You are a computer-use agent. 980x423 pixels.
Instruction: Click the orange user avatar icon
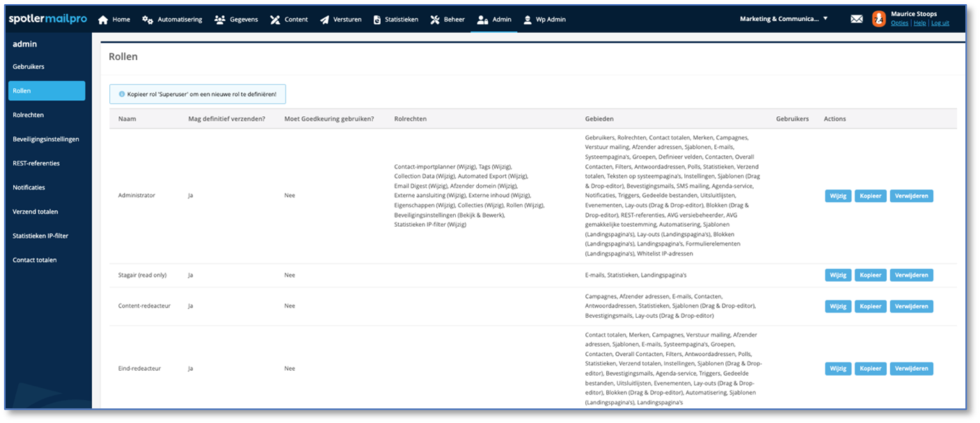[879, 19]
